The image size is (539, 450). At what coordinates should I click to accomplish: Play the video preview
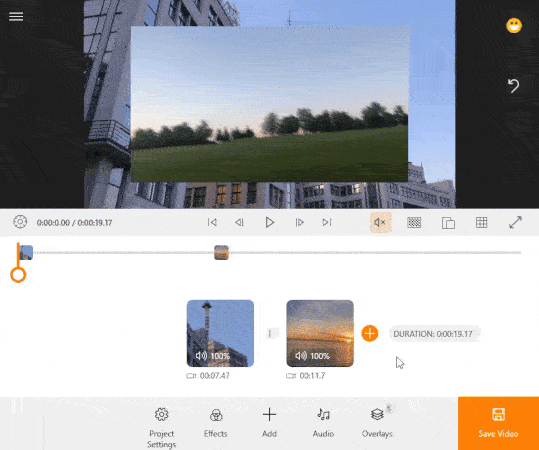pyautogui.click(x=270, y=222)
